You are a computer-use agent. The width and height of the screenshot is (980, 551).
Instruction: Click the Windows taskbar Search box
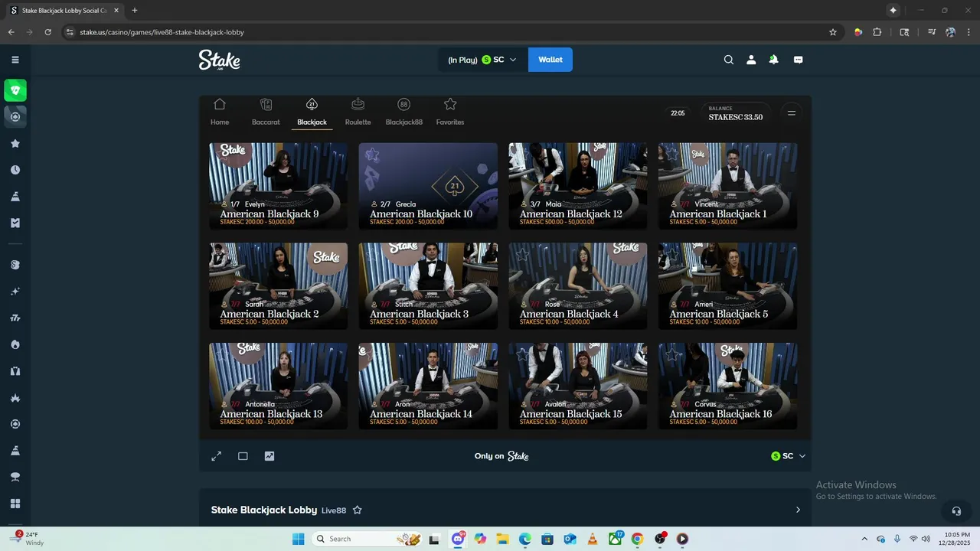coord(367,539)
